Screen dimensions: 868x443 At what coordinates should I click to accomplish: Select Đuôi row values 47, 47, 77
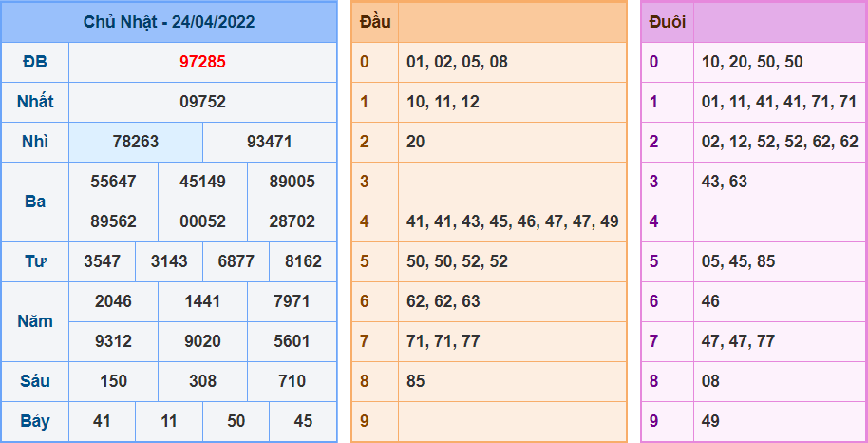738,341
